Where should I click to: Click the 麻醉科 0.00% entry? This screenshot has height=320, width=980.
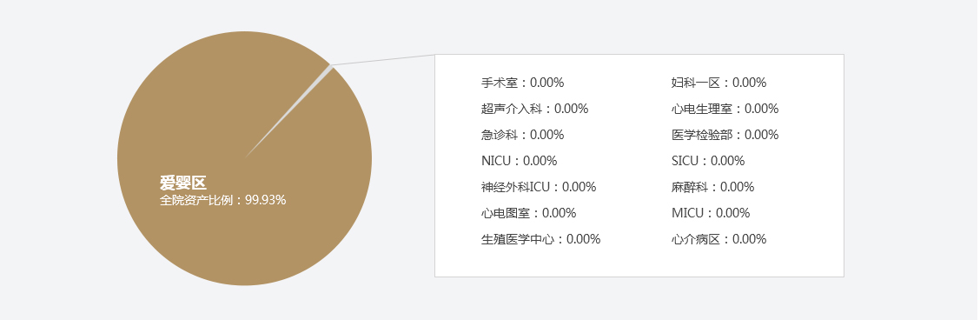713,187
